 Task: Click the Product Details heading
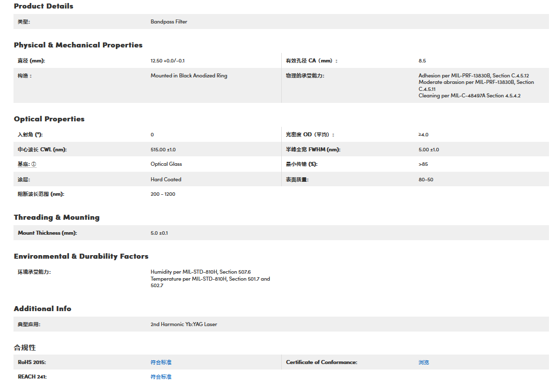43,6
